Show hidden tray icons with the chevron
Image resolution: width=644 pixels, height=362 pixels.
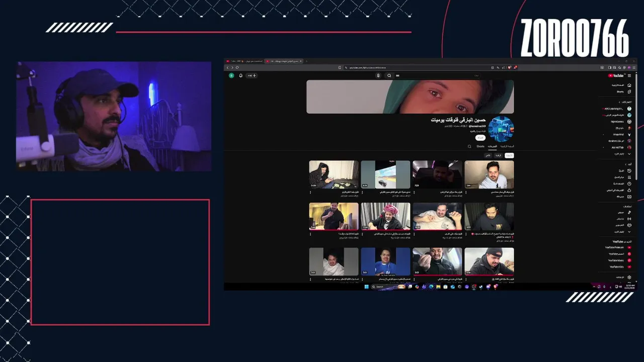(x=594, y=286)
